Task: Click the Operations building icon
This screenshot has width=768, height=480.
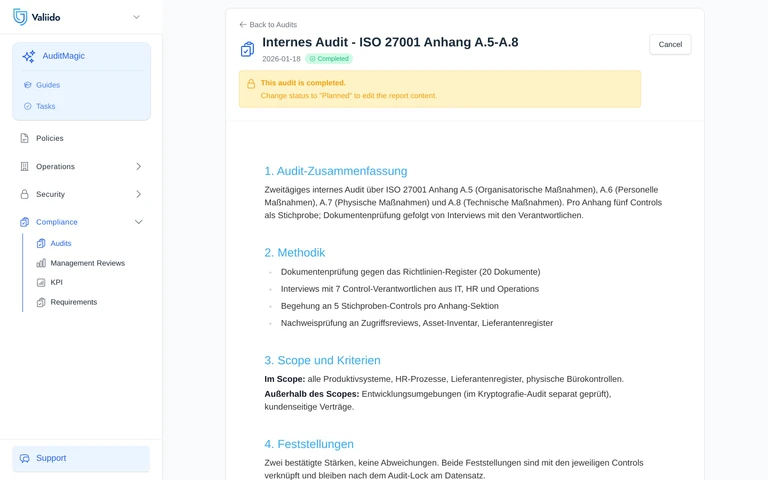Action: click(x=24, y=167)
